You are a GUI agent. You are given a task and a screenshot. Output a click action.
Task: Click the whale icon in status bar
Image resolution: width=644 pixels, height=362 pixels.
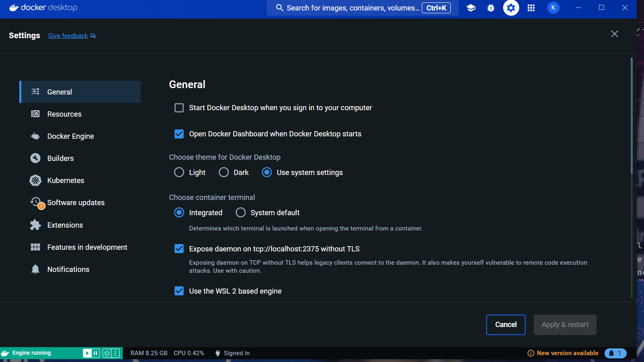point(5,353)
